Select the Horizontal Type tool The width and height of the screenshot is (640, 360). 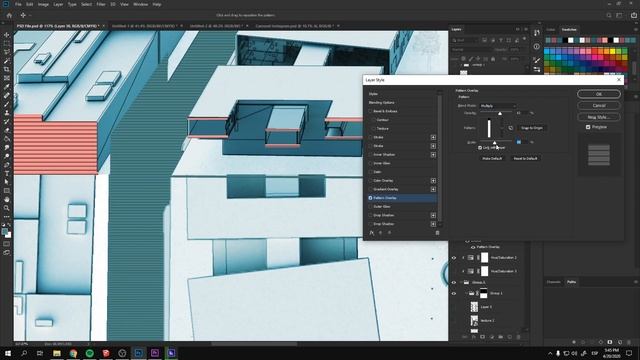[7, 173]
